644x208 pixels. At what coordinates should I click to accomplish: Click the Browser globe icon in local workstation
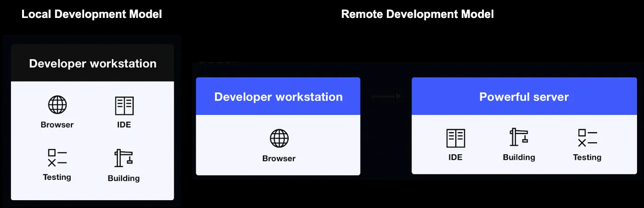click(x=57, y=105)
